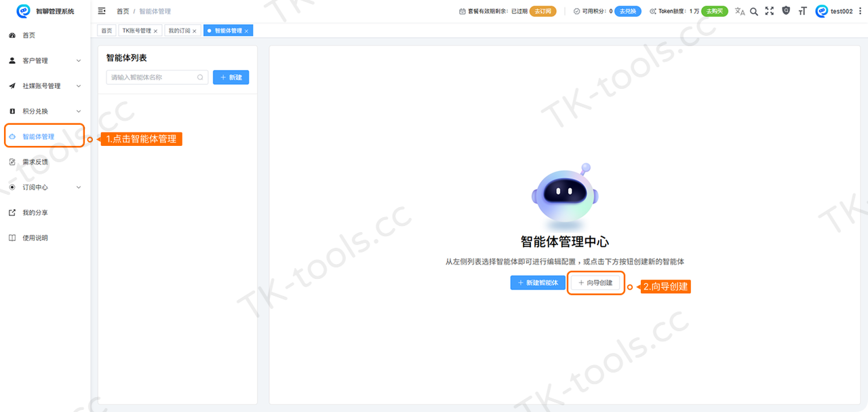Click the test002 username text
This screenshot has width=868, height=412.
842,12
